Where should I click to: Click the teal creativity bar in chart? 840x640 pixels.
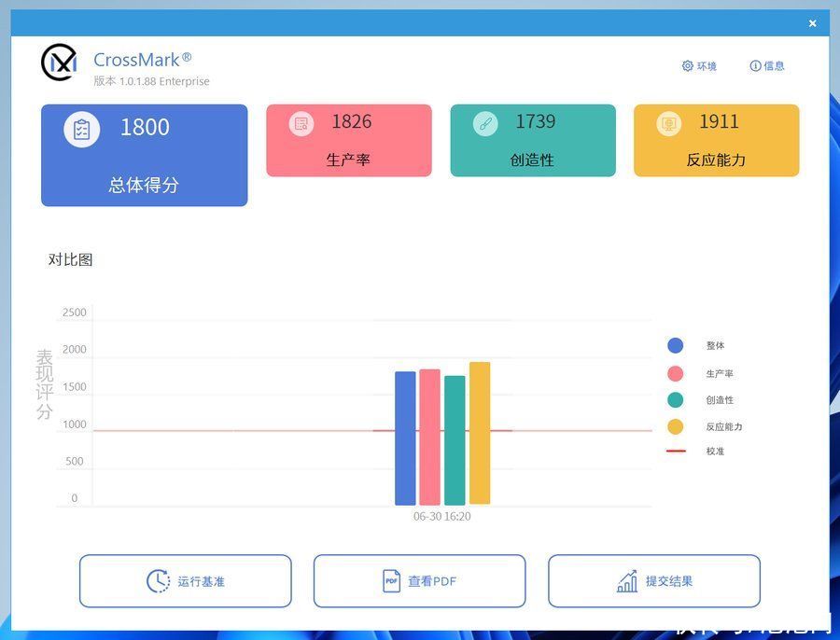[x=455, y=440]
